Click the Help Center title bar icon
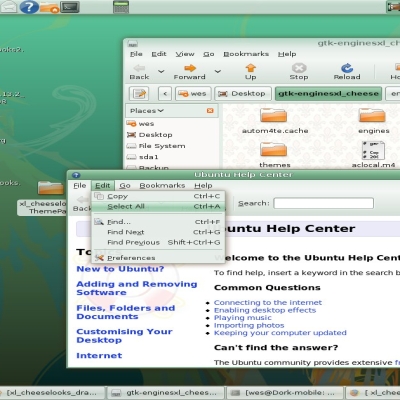 click(x=76, y=175)
